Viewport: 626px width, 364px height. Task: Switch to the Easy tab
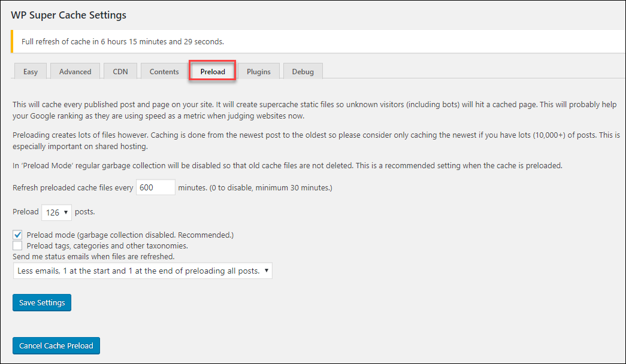click(31, 71)
